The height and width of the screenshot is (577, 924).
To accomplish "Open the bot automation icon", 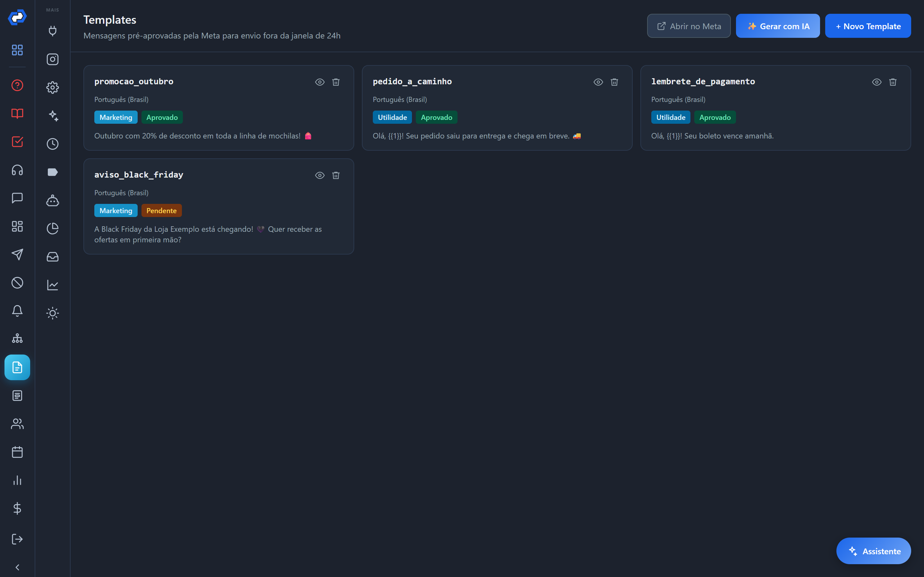I will (x=52, y=200).
